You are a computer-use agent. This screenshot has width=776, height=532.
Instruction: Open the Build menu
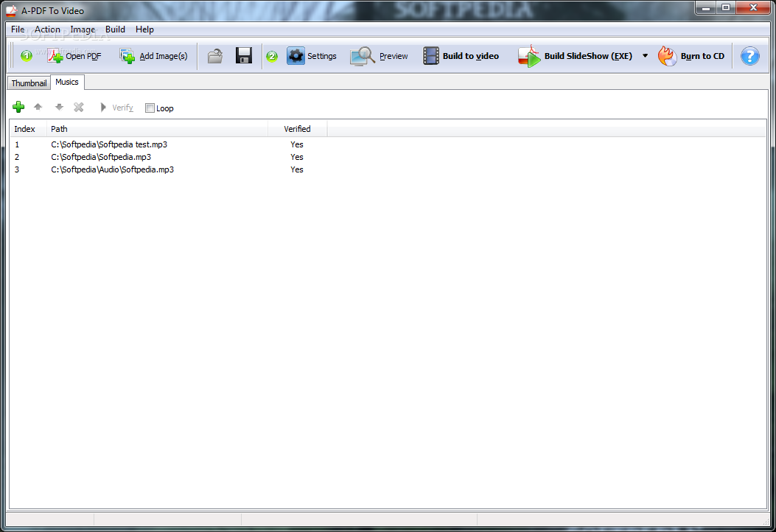115,29
